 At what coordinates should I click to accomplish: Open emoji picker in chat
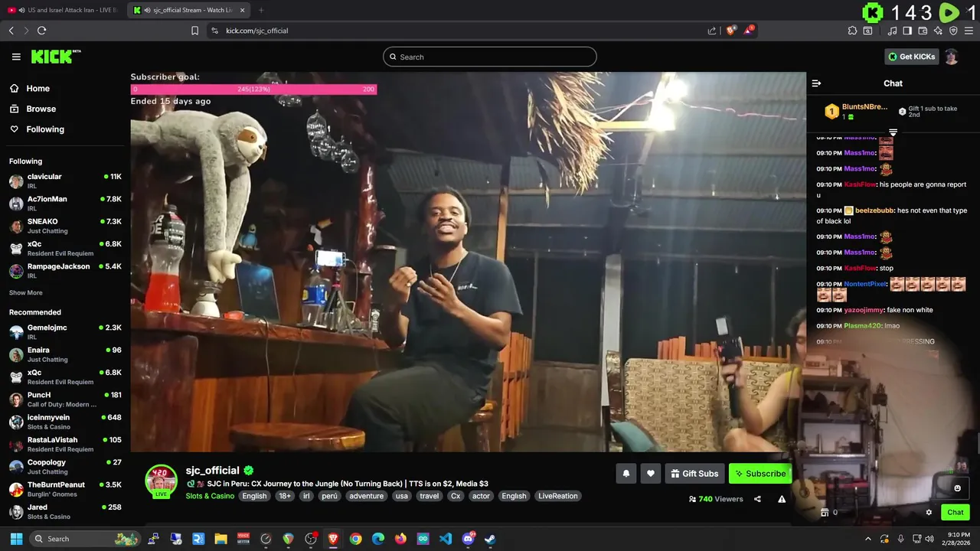957,488
